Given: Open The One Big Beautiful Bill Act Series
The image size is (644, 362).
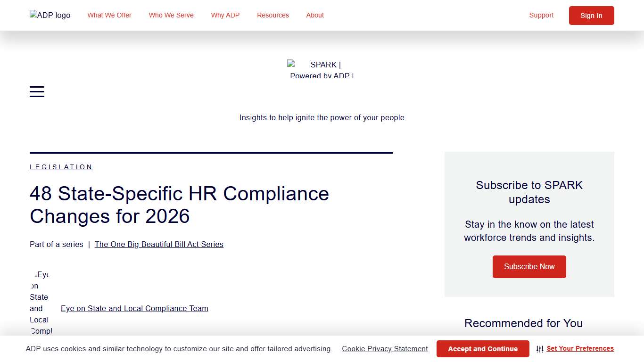Looking at the screenshot, I should point(159,244).
